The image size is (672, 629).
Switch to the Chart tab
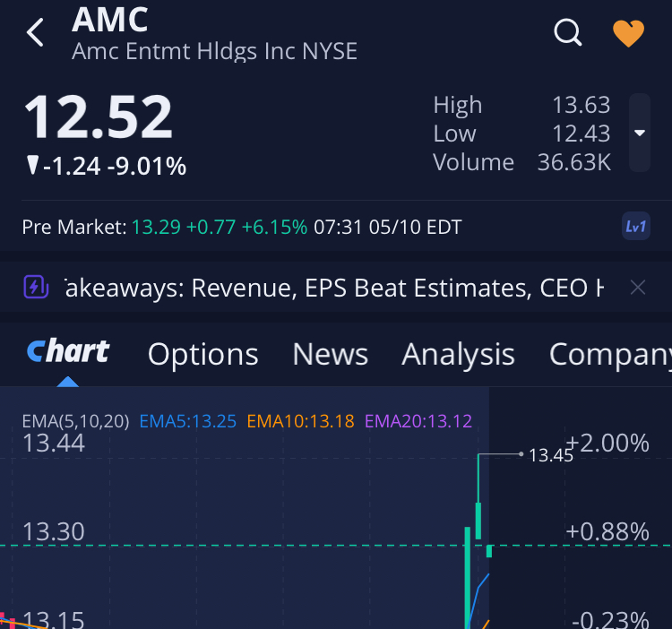point(68,353)
